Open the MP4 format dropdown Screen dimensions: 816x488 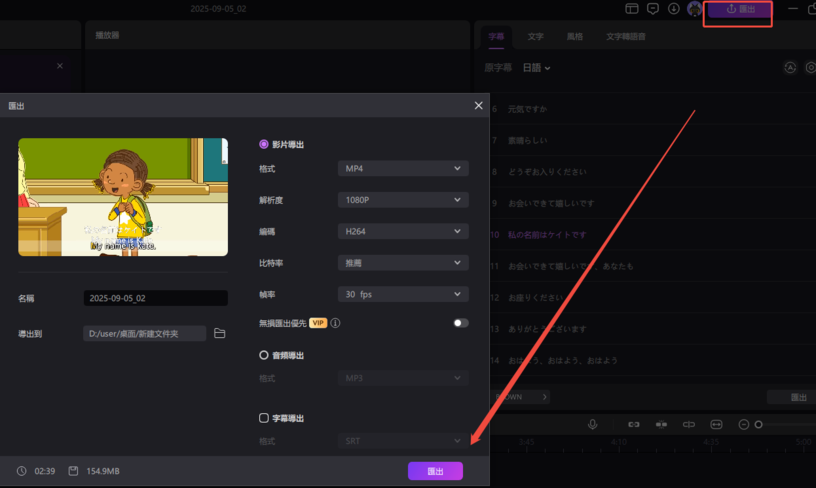[403, 169]
